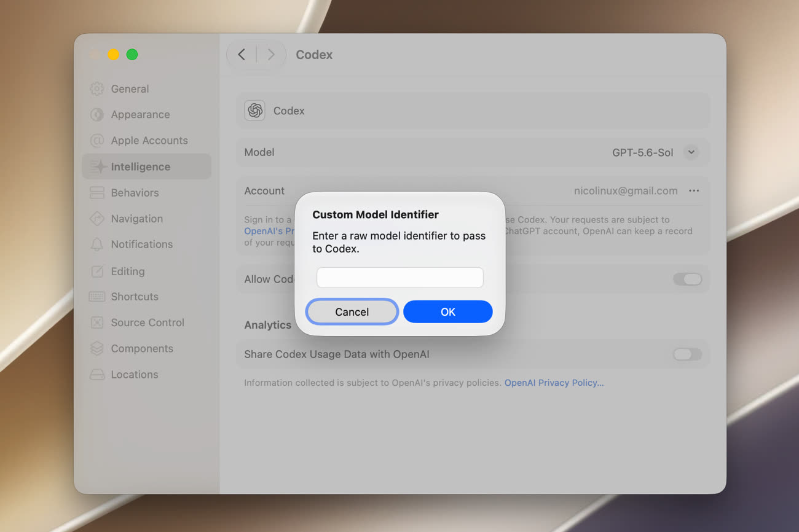Select General in the settings sidebar

pos(146,88)
